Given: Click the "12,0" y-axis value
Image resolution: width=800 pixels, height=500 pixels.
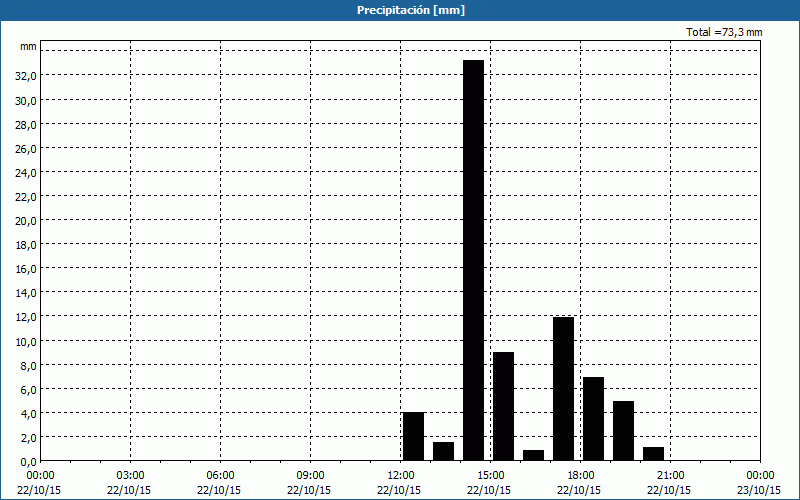Looking at the screenshot, I should [26, 317].
